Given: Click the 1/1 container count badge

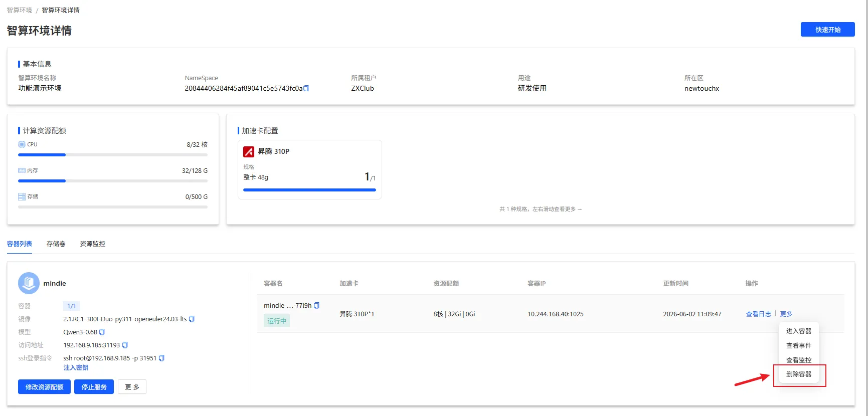Looking at the screenshot, I should 72,306.
